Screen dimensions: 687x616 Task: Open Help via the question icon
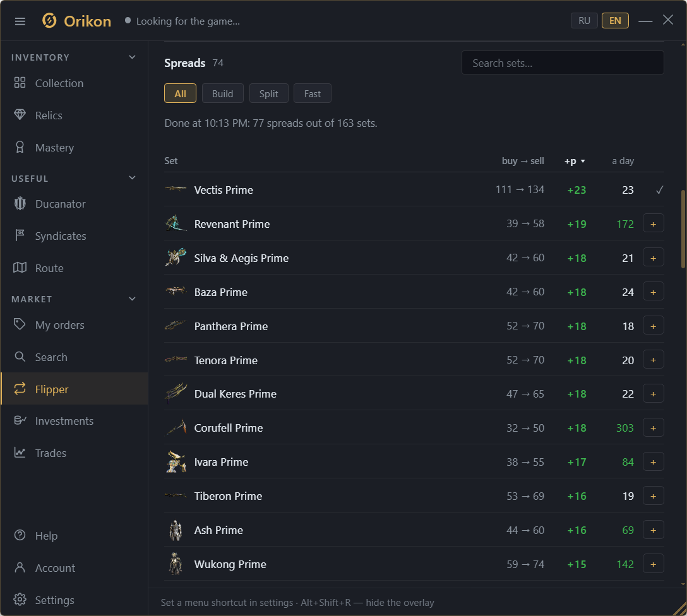pos(20,535)
